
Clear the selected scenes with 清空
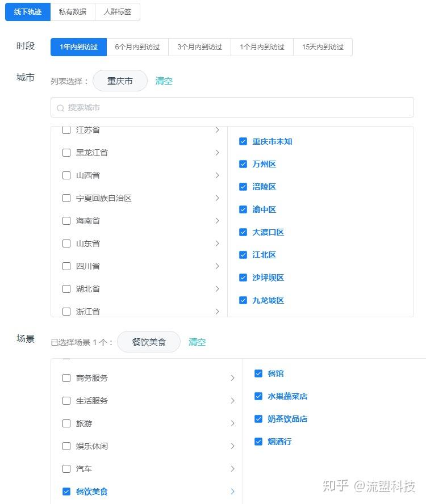197,342
